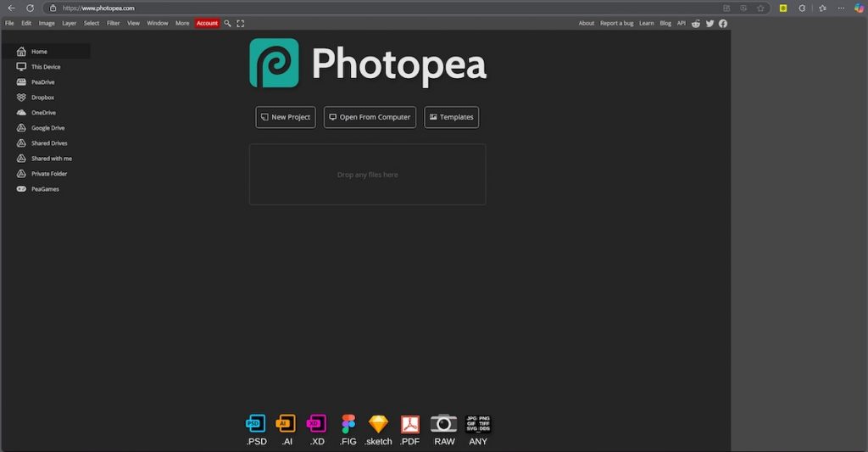Open This Device in sidebar
Viewport: 868px width, 452px height.
tap(46, 66)
